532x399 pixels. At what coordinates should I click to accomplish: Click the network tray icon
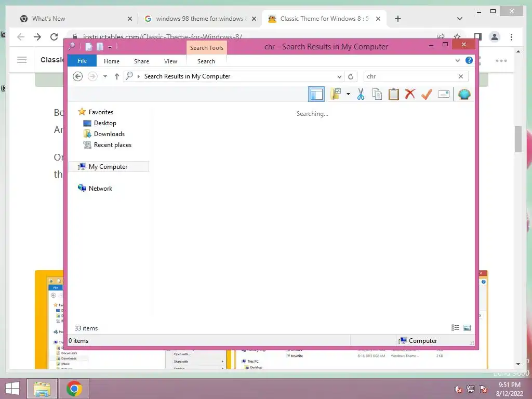pos(471,389)
